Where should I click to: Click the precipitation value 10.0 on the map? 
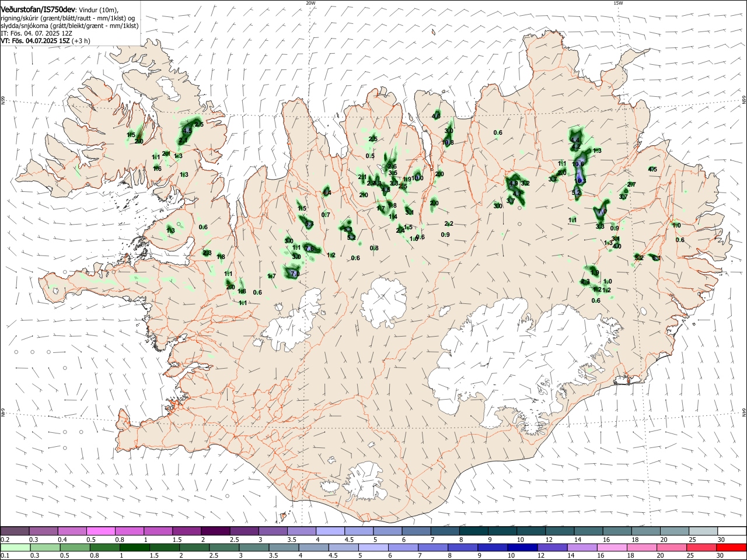(x=417, y=178)
